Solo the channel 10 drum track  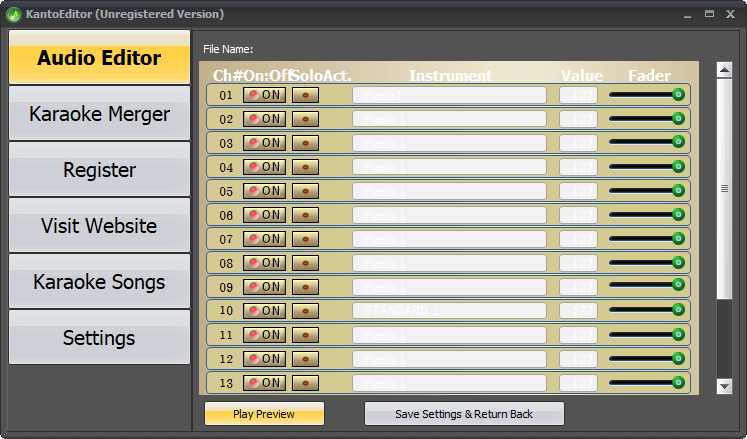coord(305,311)
